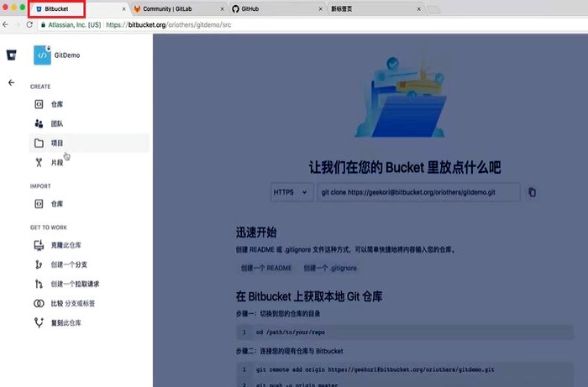The height and width of the screenshot is (387, 588).
Task: Click the git clone URL text field
Action: pyautogui.click(x=419, y=192)
